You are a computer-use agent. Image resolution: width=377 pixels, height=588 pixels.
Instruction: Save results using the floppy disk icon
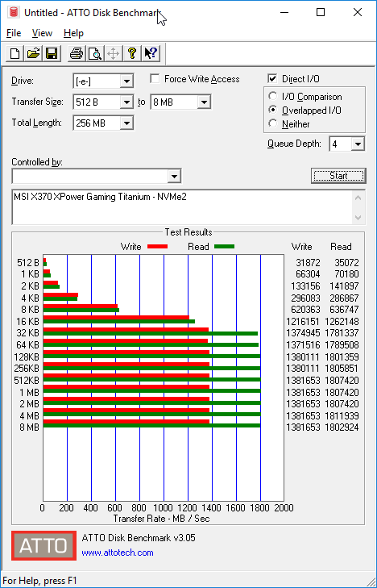coord(52,53)
